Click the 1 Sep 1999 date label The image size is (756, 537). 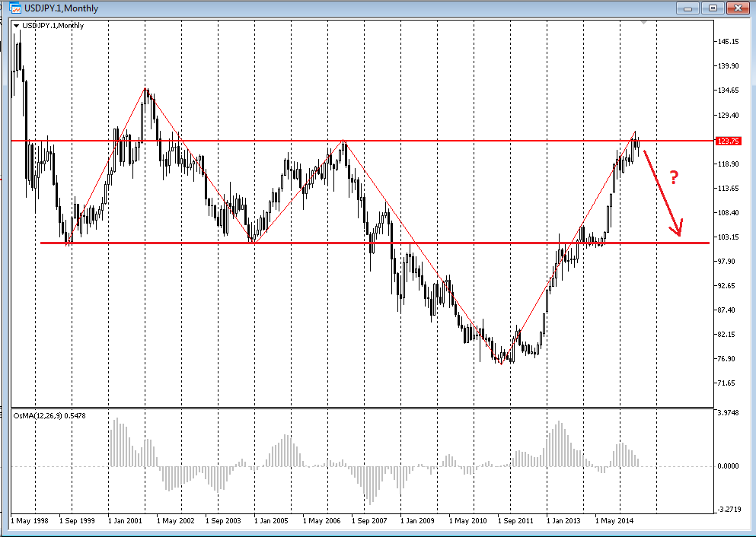pos(77,520)
